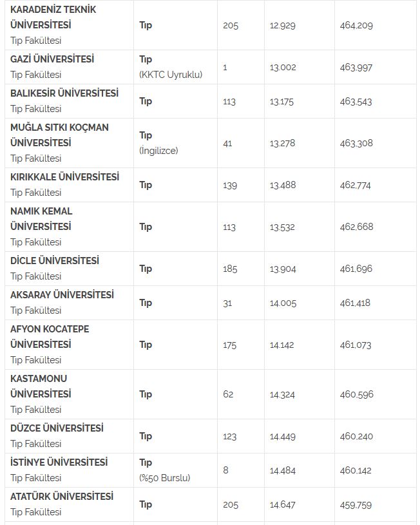
Task: Select Balıkesir Üniversitesi in the table
Action: click(64, 93)
